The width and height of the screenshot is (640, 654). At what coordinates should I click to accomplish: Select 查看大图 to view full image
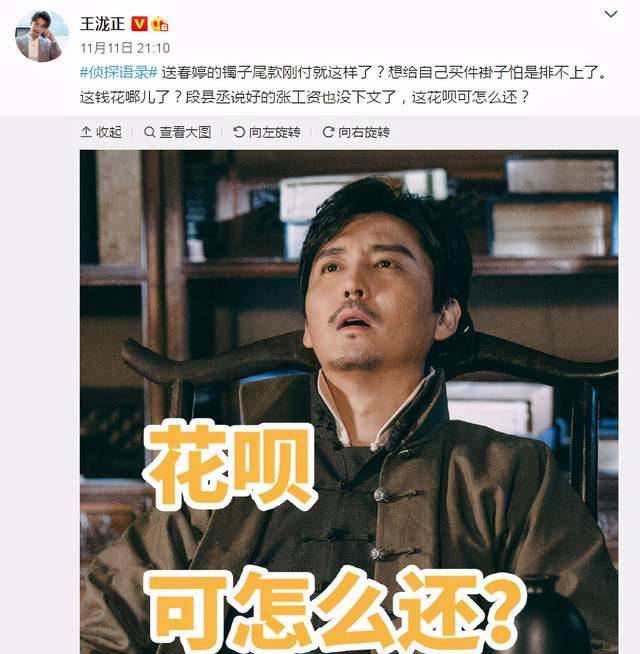coord(178,132)
